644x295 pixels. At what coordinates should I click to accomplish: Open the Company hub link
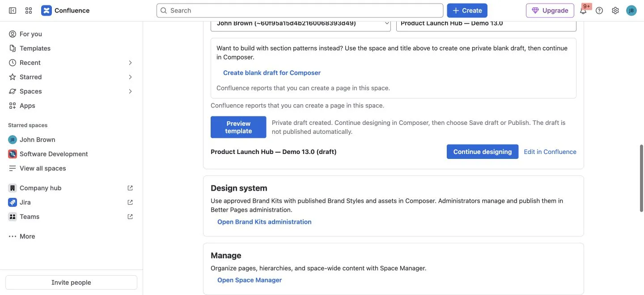(71, 188)
